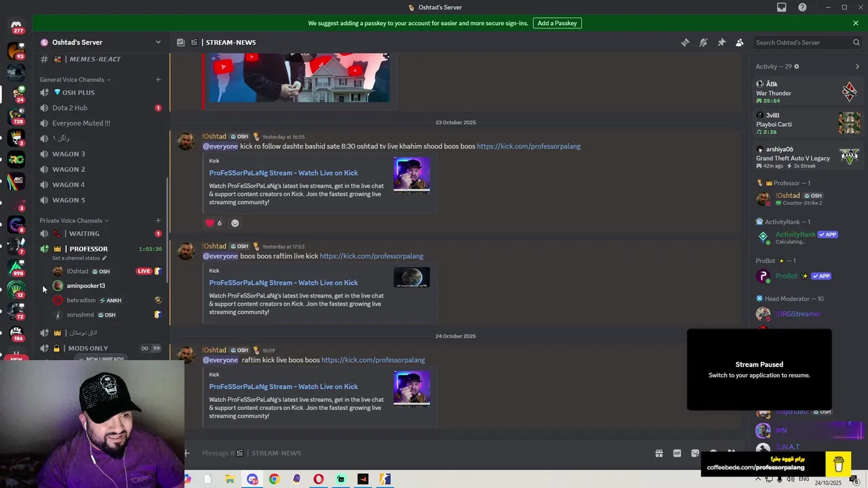Join the Everyone Muted !!! voice channel

click(x=102, y=123)
